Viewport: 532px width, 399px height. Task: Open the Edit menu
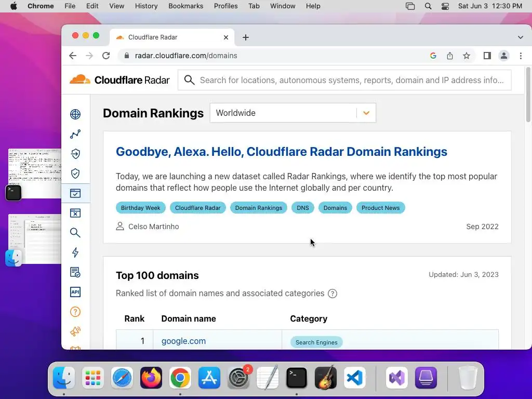(x=92, y=6)
